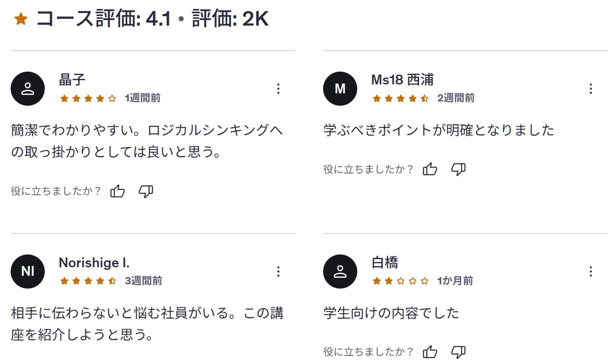Open the options menu on Norishige I.'s review

(x=278, y=272)
